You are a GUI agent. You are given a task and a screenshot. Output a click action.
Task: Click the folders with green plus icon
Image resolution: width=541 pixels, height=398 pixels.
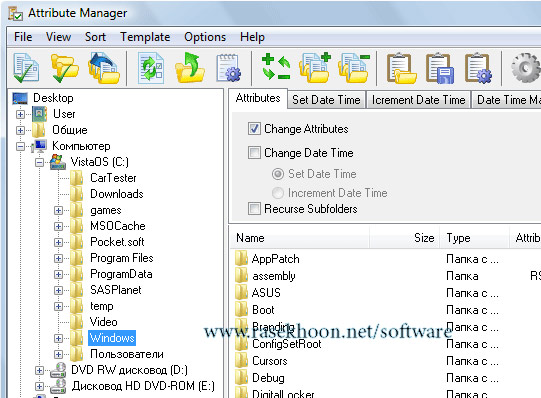[315, 67]
